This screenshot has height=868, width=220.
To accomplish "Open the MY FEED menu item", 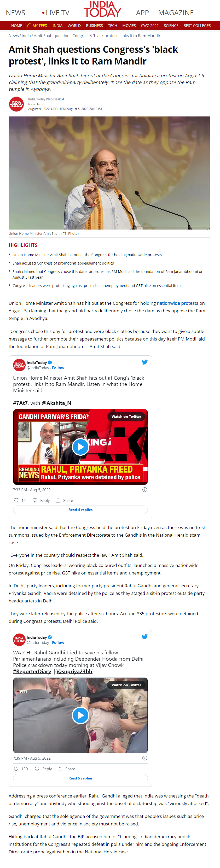I will pos(37,26).
